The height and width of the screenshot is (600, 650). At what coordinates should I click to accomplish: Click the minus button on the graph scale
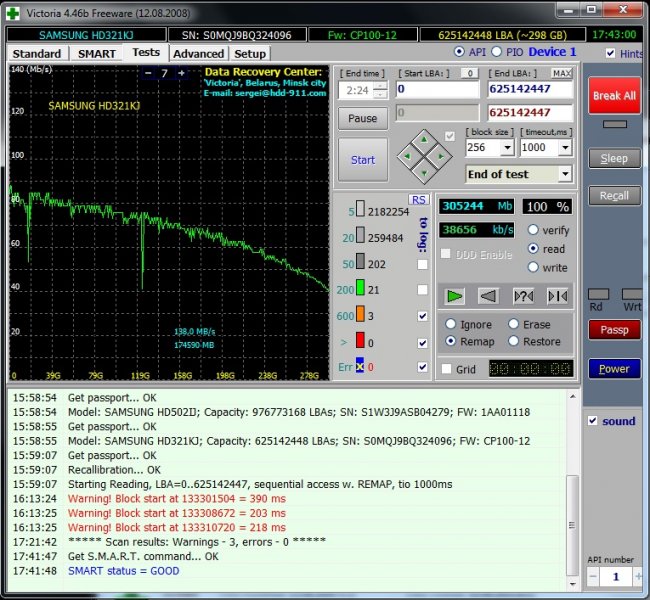click(x=146, y=73)
